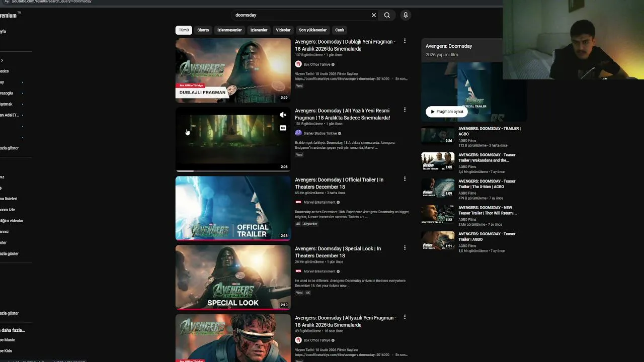Screen dimensions: 644x362
Task: Open 'NEW Teaser Trailer | Thor Will Return' side video
Action: [x=488, y=210]
